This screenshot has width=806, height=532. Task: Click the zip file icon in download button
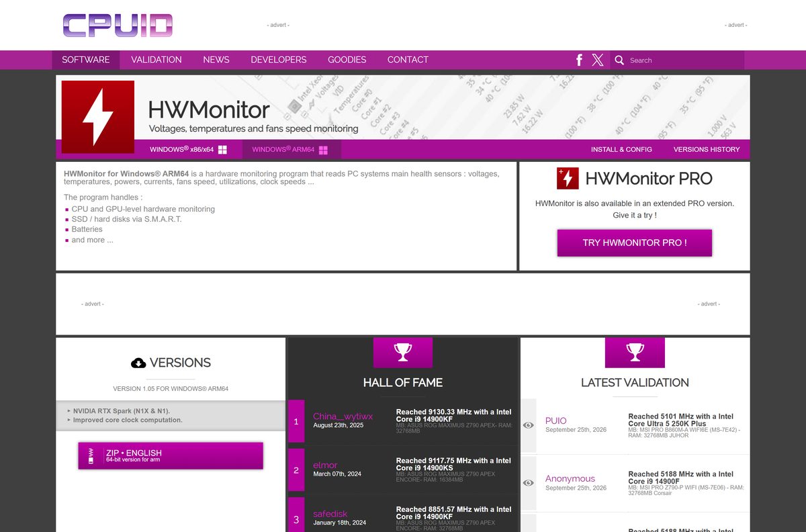point(91,456)
